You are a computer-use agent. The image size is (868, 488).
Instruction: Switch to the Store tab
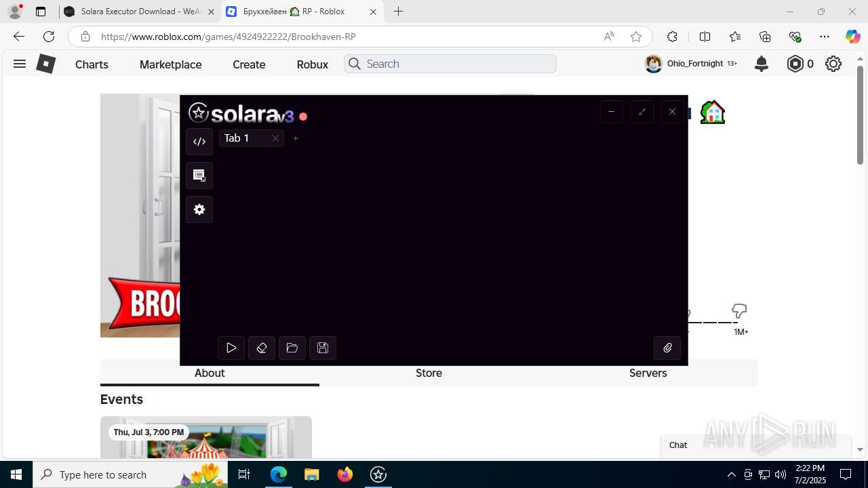[429, 373]
